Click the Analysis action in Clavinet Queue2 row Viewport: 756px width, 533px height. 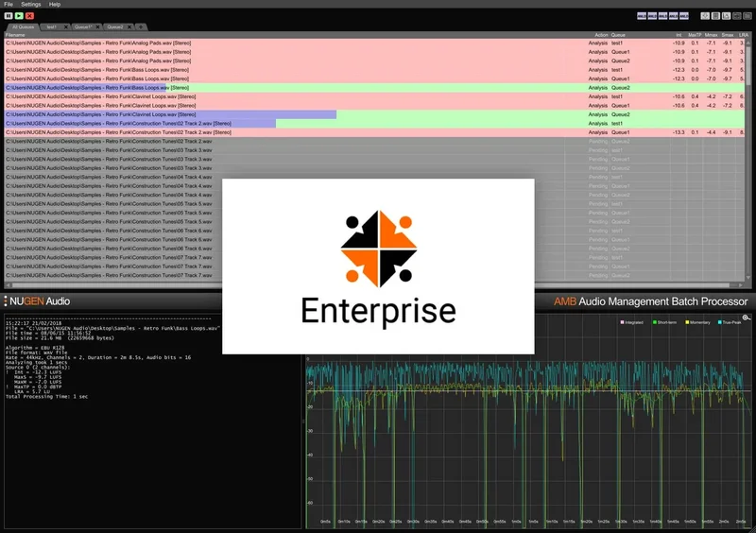click(598, 114)
